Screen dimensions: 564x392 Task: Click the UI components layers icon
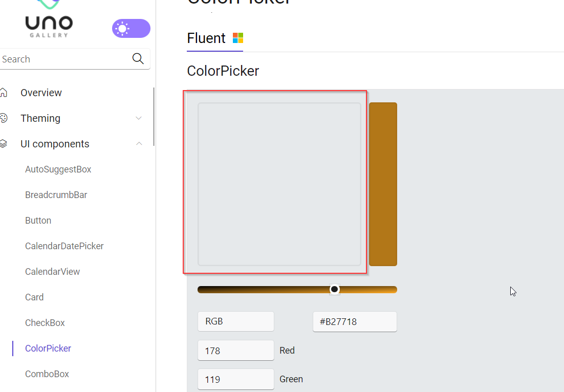click(x=5, y=143)
